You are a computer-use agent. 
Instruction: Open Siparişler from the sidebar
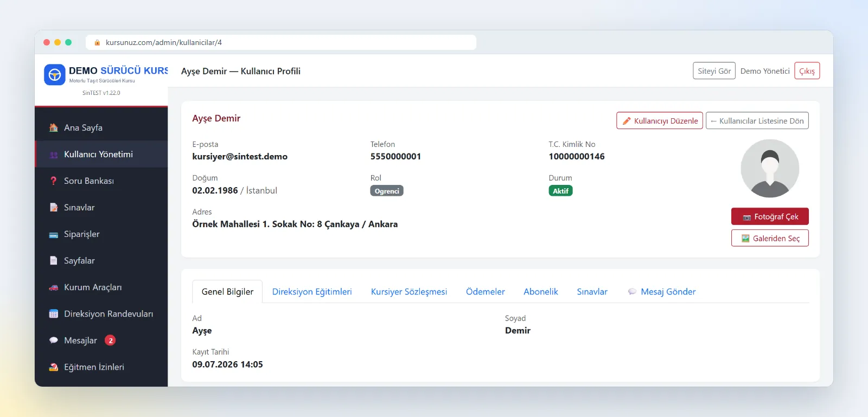(x=101, y=234)
